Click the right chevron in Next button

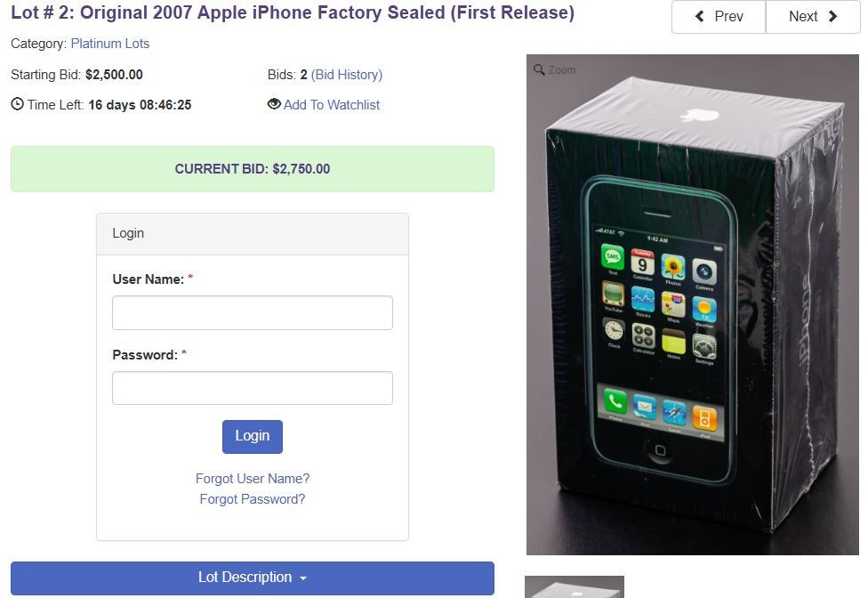tap(832, 17)
